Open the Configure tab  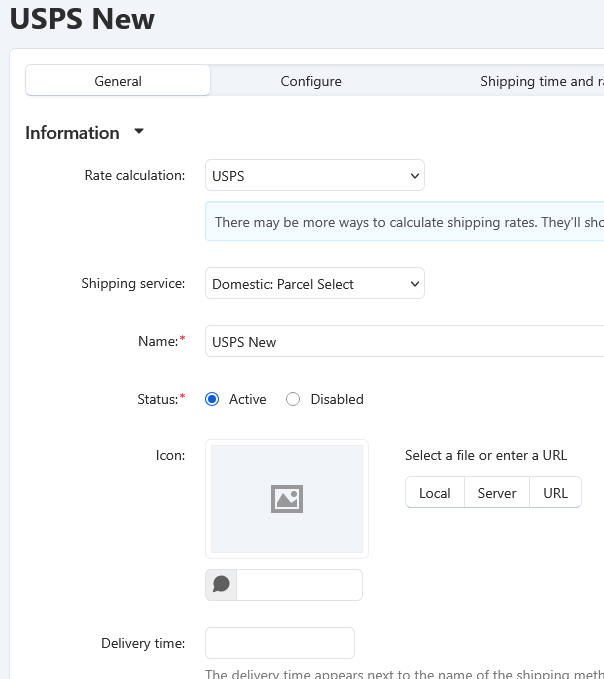311,81
